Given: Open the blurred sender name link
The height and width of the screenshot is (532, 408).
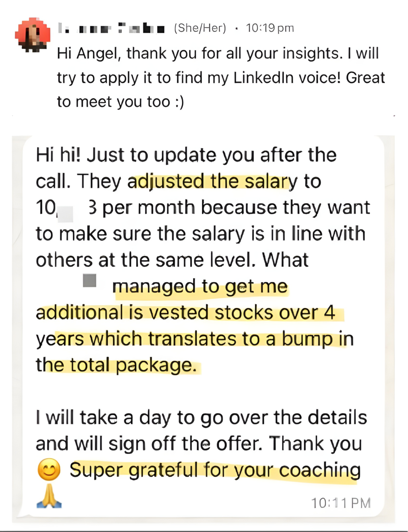Looking at the screenshot, I should pyautogui.click(x=111, y=28).
